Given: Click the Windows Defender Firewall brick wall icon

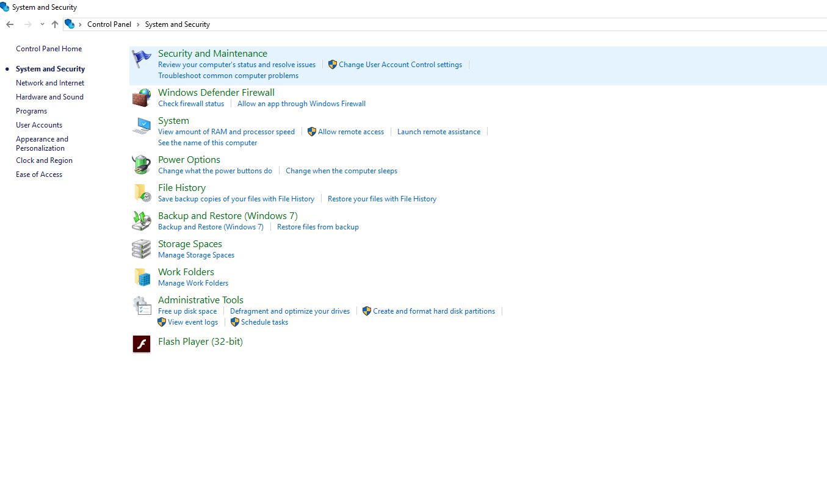Looking at the screenshot, I should 142,98.
